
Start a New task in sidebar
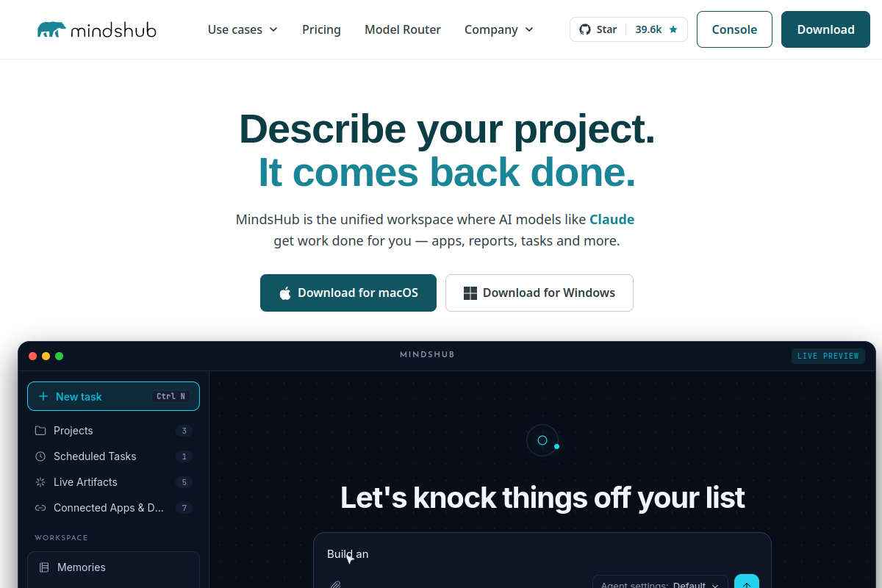tap(113, 396)
